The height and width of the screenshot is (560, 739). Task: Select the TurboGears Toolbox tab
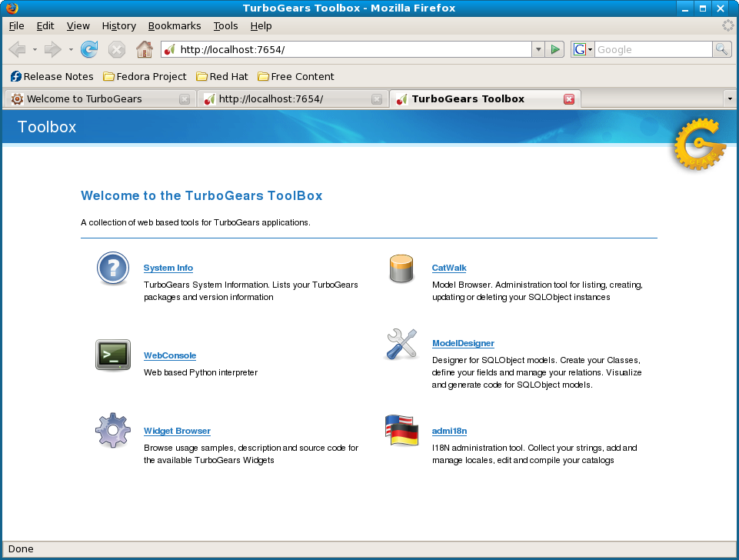pyautogui.click(x=485, y=99)
